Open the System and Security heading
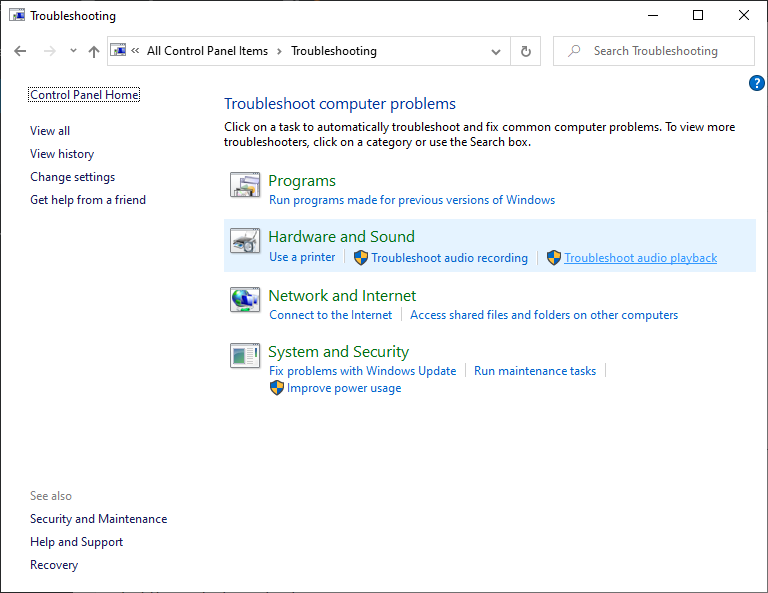Image resolution: width=768 pixels, height=593 pixels. pos(338,352)
